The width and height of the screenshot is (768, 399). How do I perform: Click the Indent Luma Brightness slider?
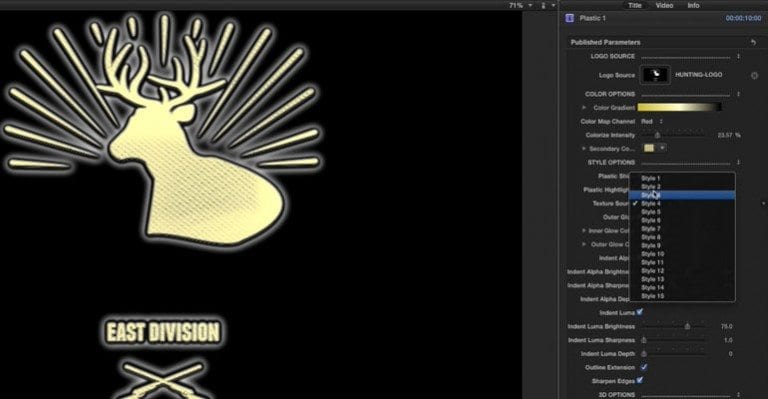pyautogui.click(x=673, y=326)
